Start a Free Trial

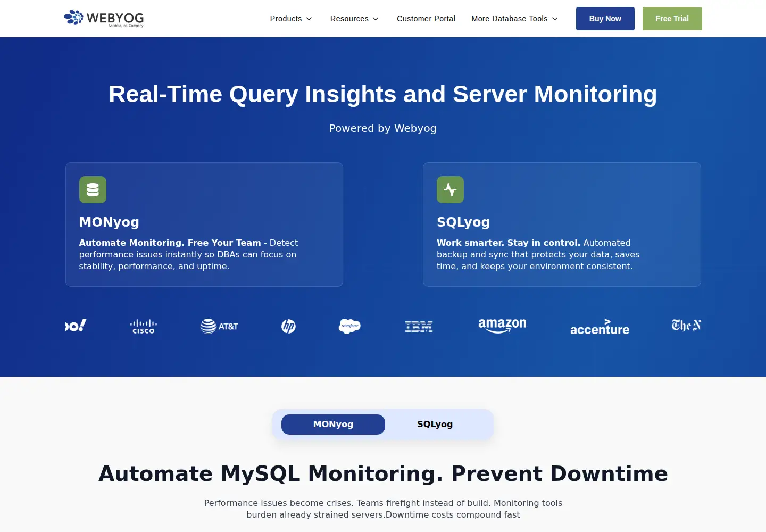click(672, 19)
